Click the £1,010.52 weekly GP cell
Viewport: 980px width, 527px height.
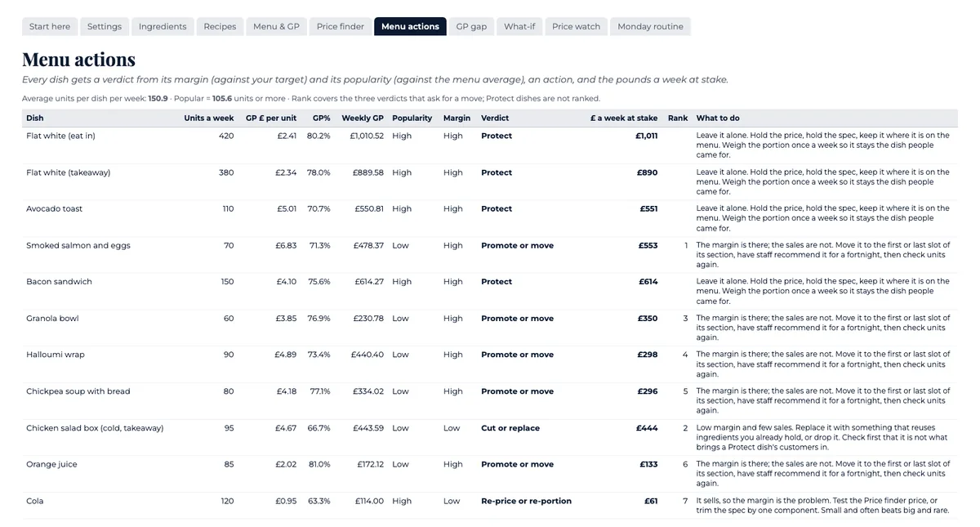(x=367, y=136)
